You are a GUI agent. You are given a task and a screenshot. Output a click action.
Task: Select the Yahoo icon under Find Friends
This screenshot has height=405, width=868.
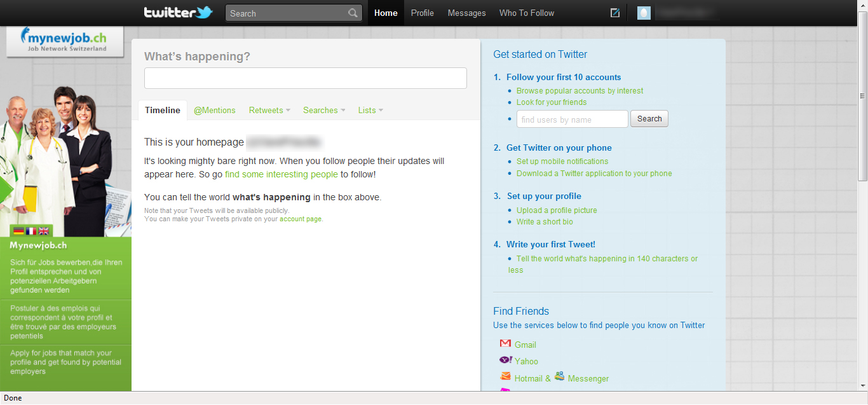506,360
